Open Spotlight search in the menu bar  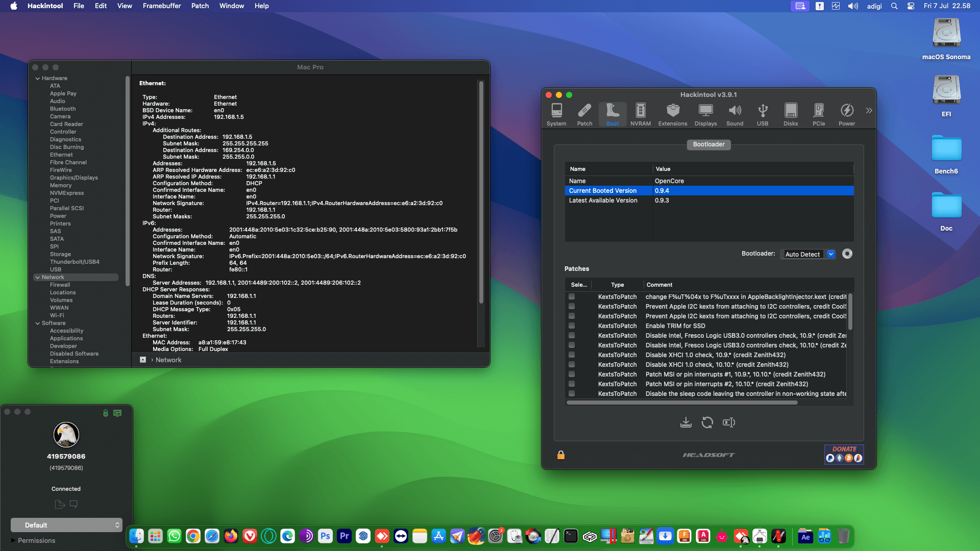(x=894, y=6)
